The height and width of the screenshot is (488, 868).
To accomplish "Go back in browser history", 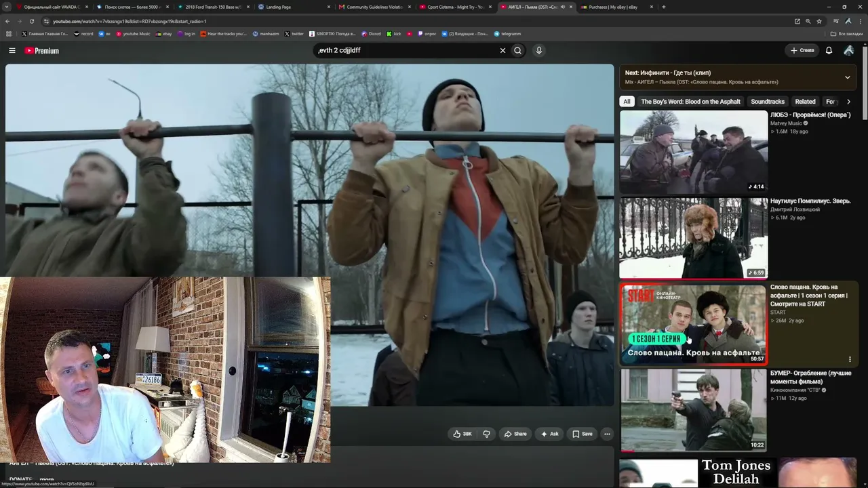I will 7,21.
